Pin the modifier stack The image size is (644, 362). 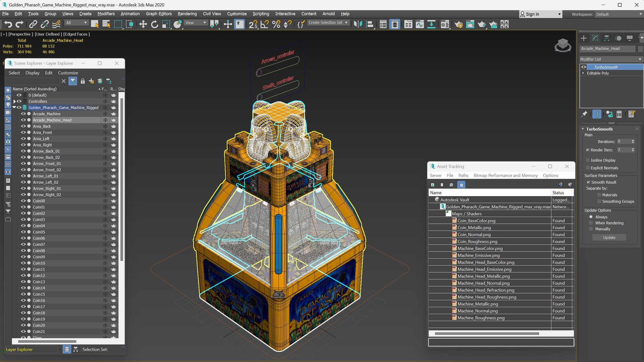tap(584, 114)
